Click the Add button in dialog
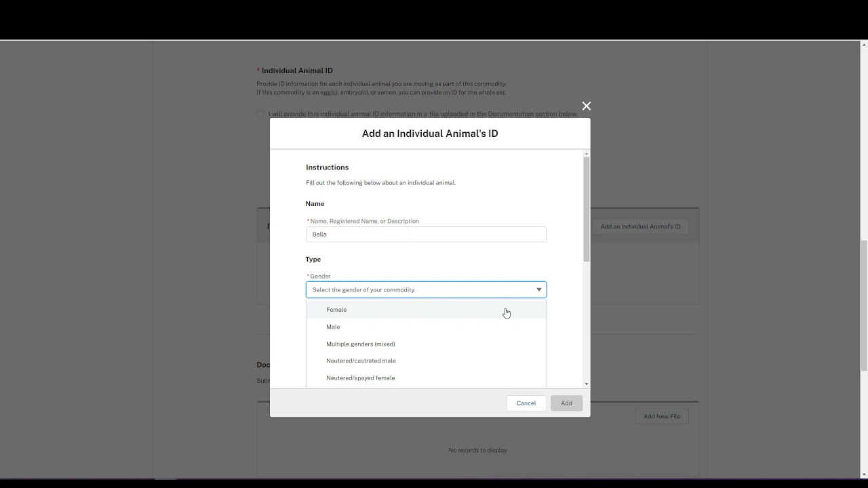The height and width of the screenshot is (488, 868). 566,403
